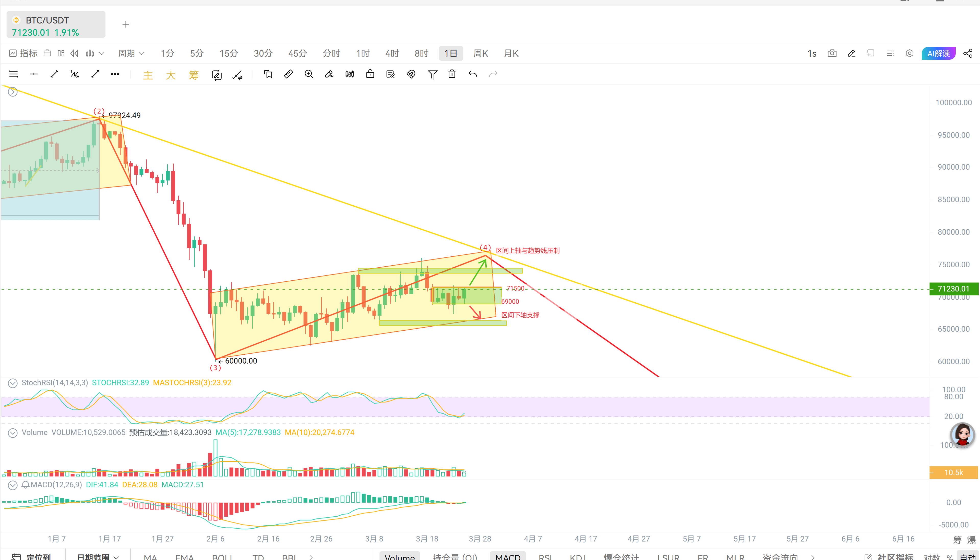The image size is (980, 560).
Task: Click the share icon at top right
Action: [968, 54]
